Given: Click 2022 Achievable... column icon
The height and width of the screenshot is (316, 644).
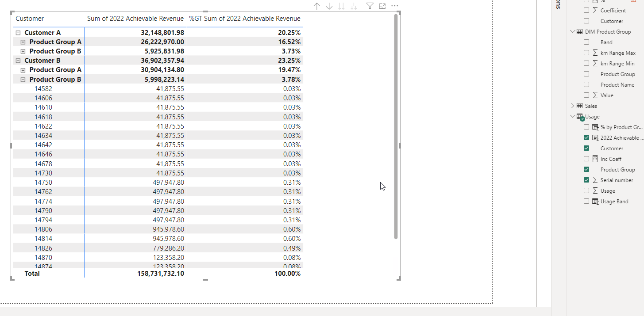Looking at the screenshot, I should [595, 138].
